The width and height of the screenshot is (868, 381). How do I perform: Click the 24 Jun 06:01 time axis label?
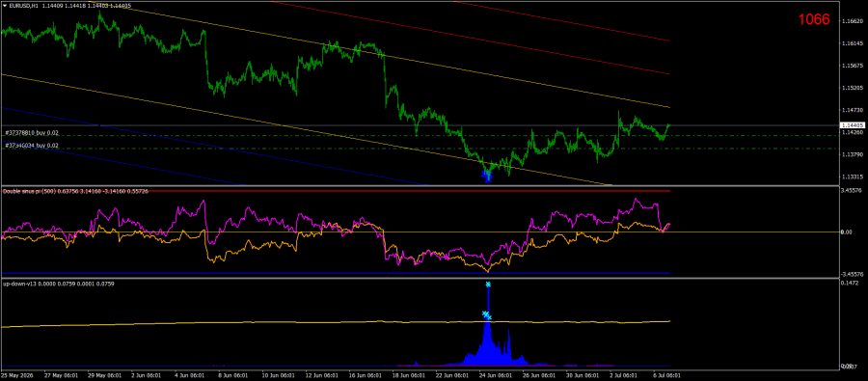(x=496, y=375)
